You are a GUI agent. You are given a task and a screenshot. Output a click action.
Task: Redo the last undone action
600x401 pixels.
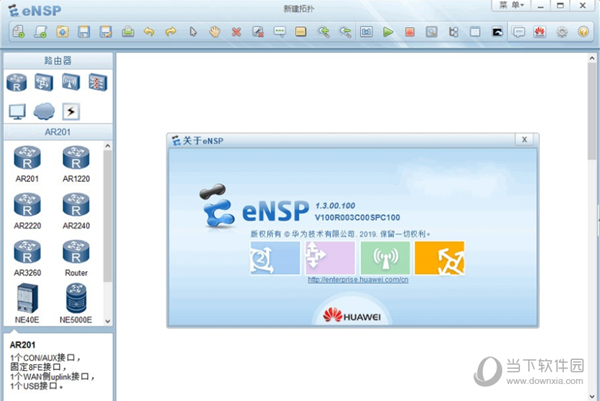[171, 31]
